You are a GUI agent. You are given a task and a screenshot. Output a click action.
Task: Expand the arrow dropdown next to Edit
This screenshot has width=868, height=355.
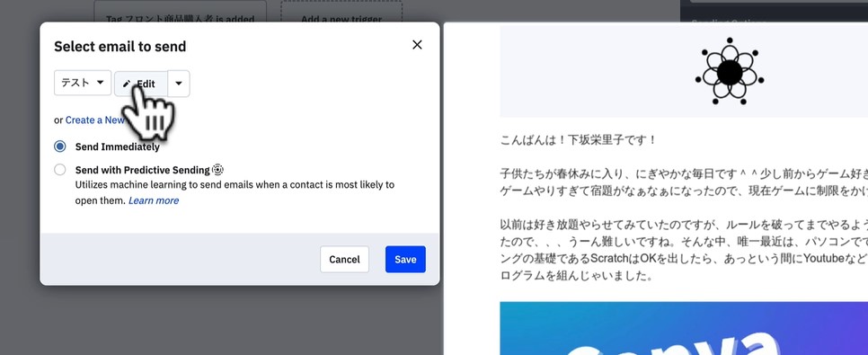pyautogui.click(x=179, y=84)
